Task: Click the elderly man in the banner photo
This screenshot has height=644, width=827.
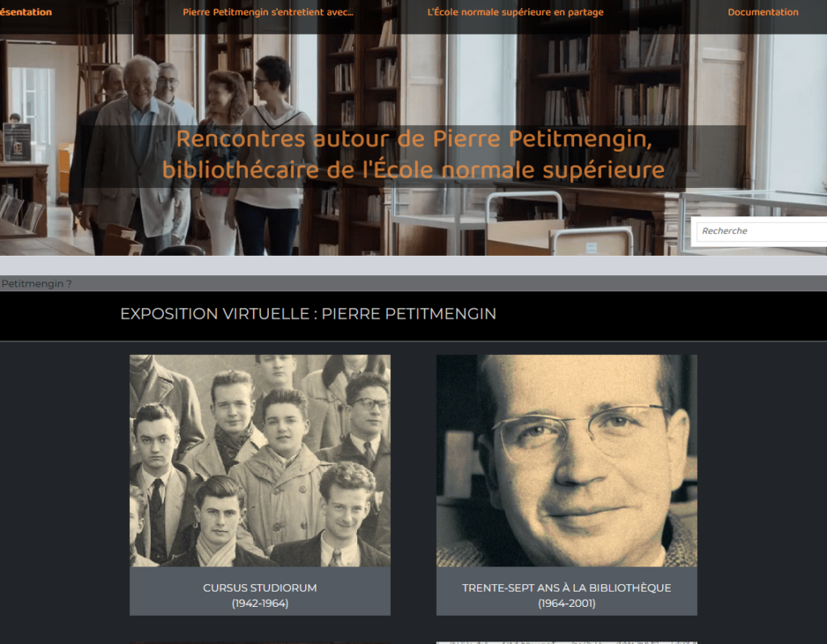Action: (136, 153)
